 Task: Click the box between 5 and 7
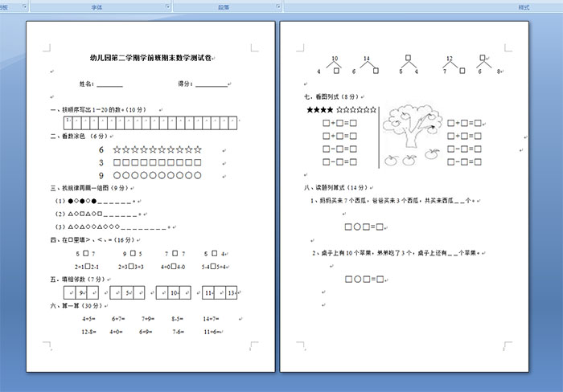(x=86, y=253)
